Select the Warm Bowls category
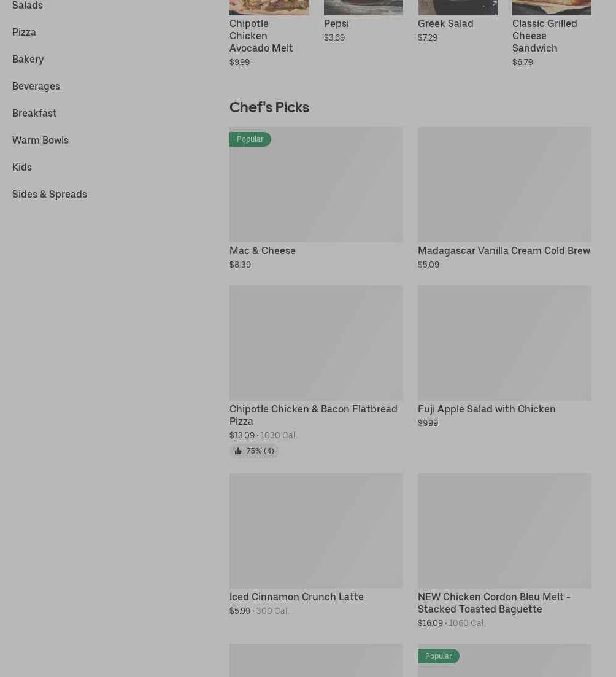The image size is (616, 677). [x=40, y=141]
